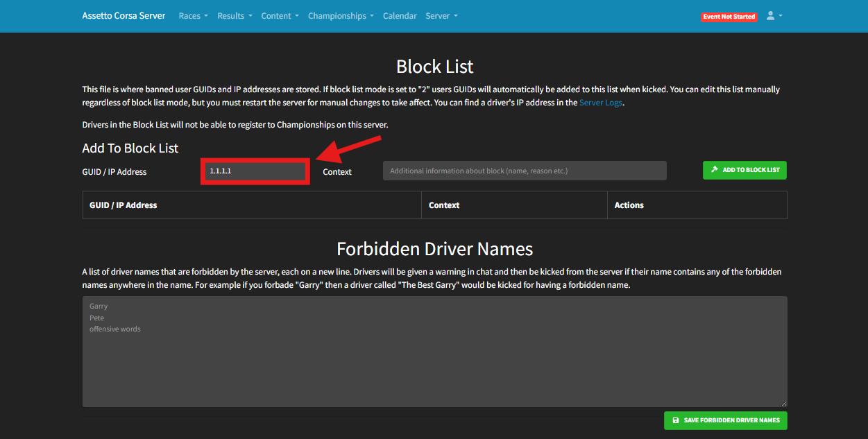Image resolution: width=868 pixels, height=439 pixels.
Task: Click the Event Not Started badge
Action: 729,17
